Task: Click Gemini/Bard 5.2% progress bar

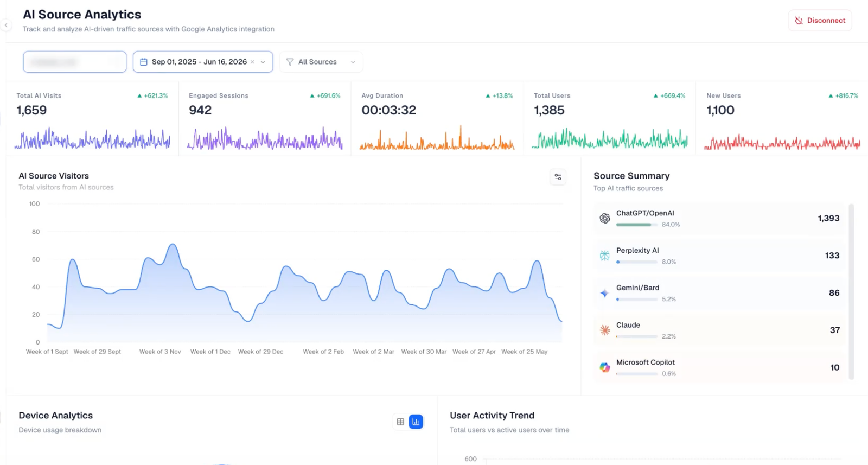Action: coord(637,300)
